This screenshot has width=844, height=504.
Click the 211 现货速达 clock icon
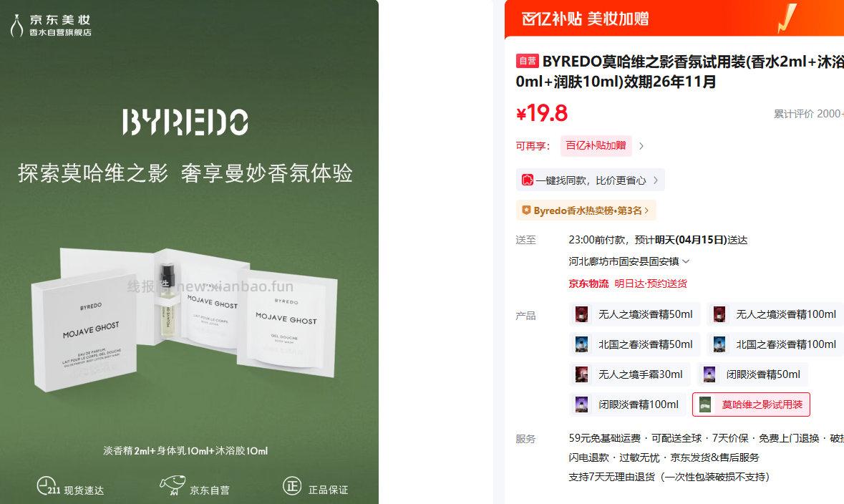47,485
